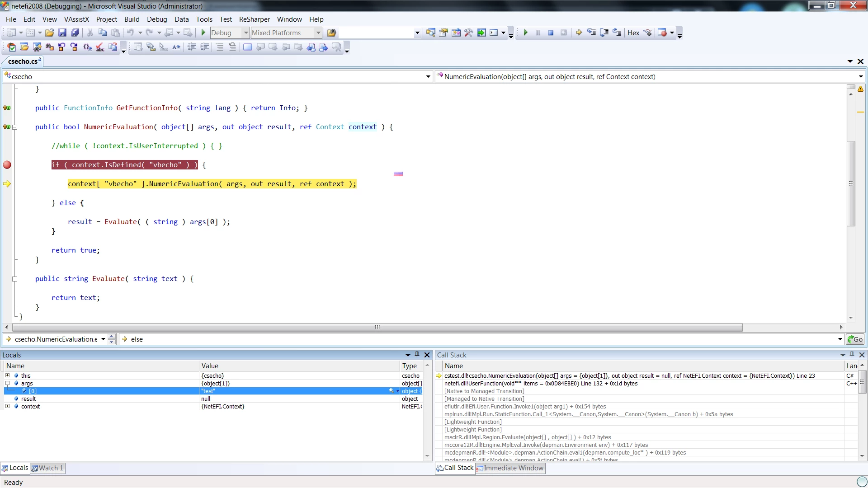Toggle the red breakpoint in margin
The image size is (868, 488).
(x=7, y=165)
